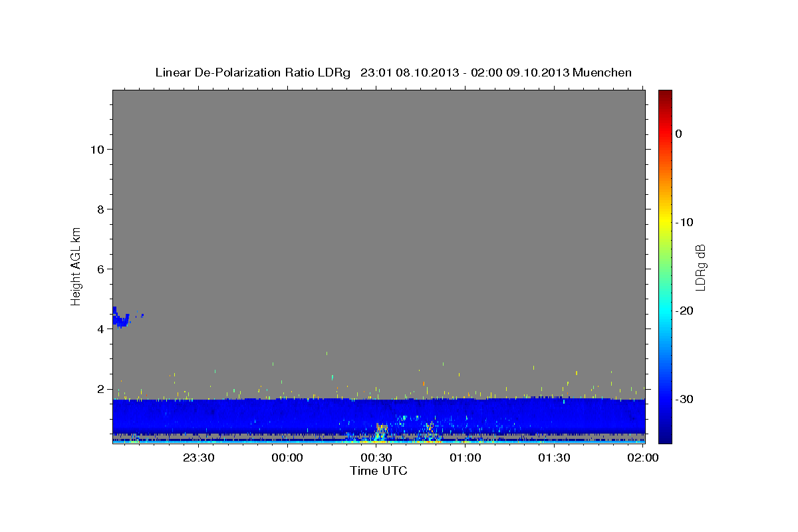798x532 pixels.
Task: Click the blue cloud patch near 4 km
Action: pyautogui.click(x=121, y=319)
